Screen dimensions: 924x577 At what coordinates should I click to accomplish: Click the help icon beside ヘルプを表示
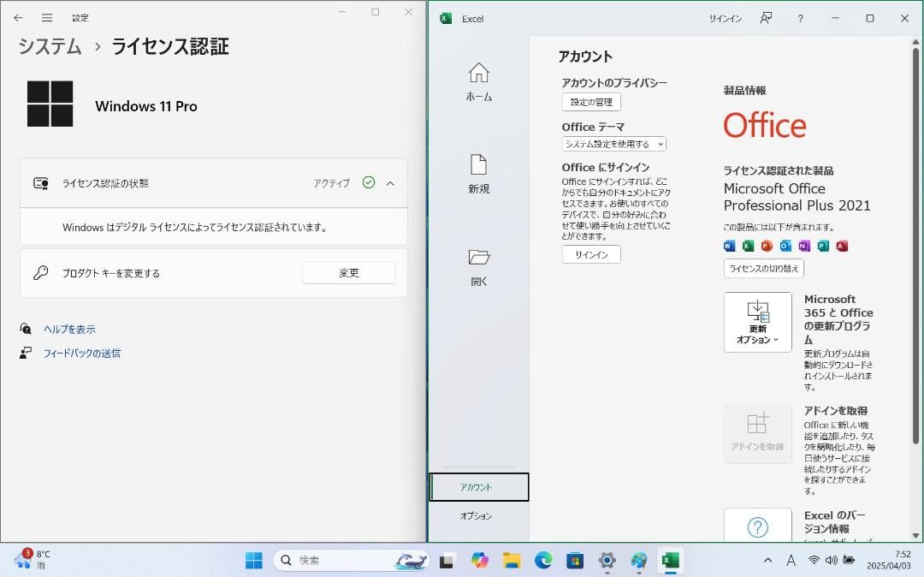click(26, 329)
